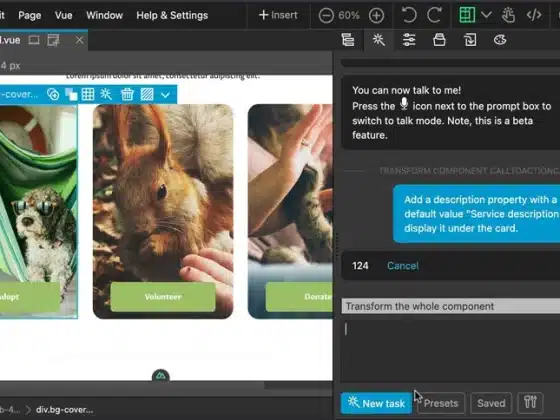
Task: Open the color palette panel icon
Action: tap(500, 40)
